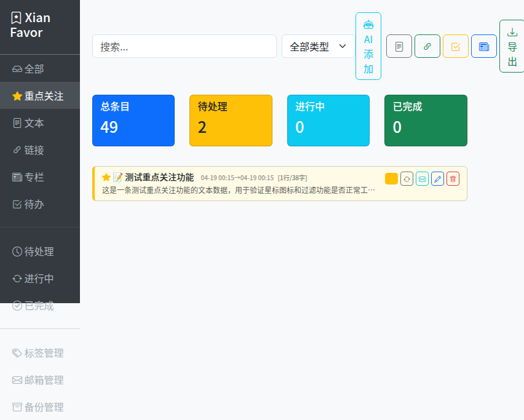Click the 待处理 2 stat card
This screenshot has width=524, height=420.
tap(231, 121)
